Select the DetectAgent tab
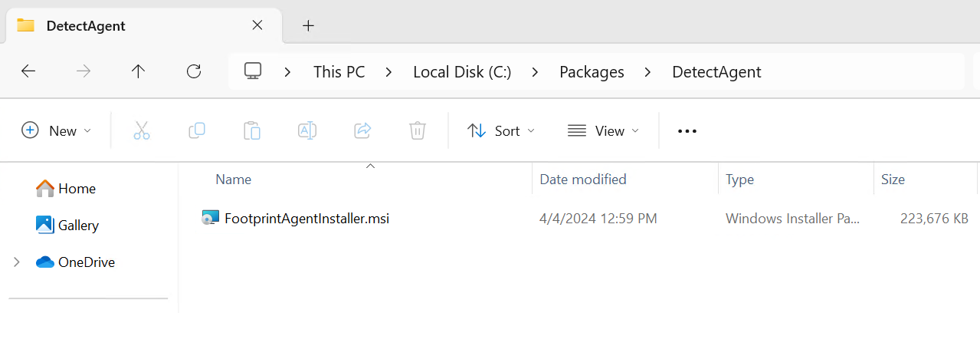980x346 pixels. tap(143, 25)
